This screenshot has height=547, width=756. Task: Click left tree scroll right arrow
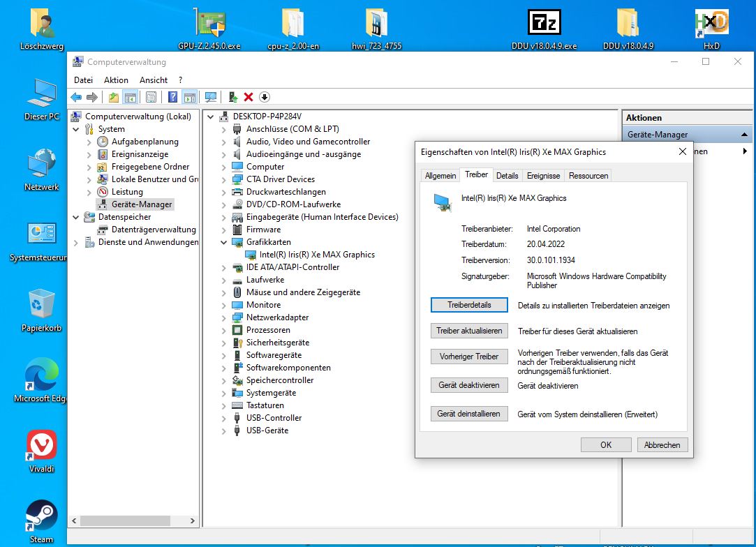coord(193,521)
